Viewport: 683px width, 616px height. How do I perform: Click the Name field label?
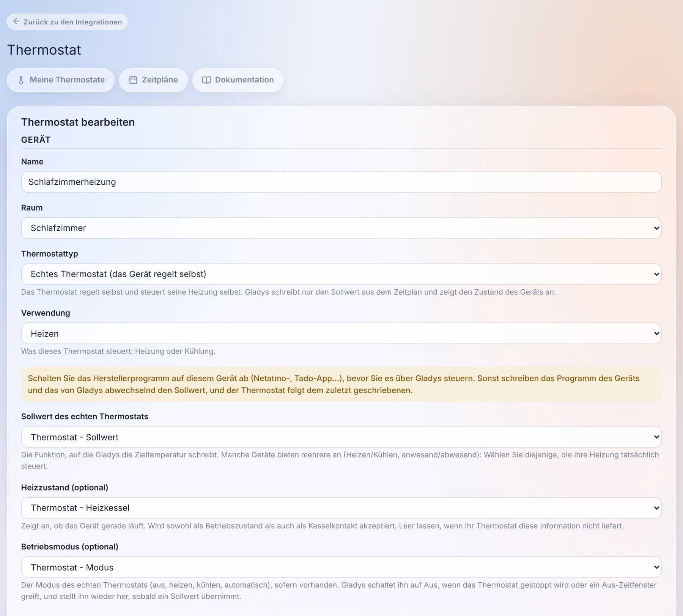coord(32,162)
